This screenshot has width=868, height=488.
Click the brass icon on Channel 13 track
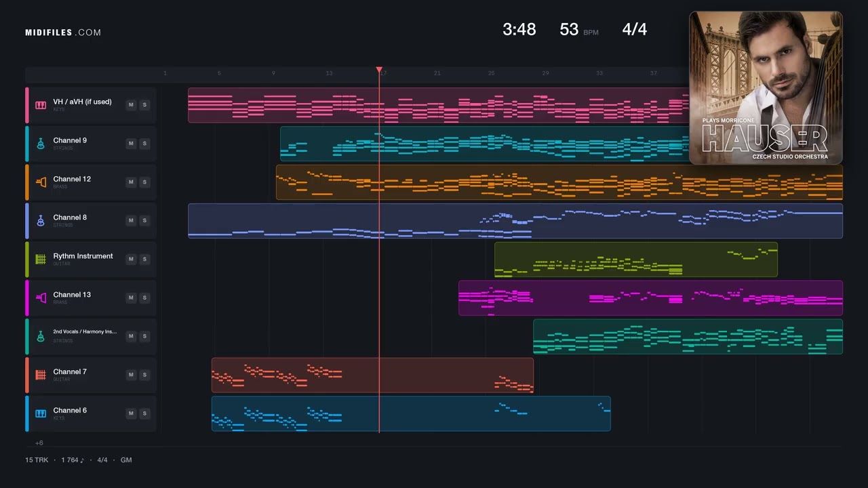41,298
